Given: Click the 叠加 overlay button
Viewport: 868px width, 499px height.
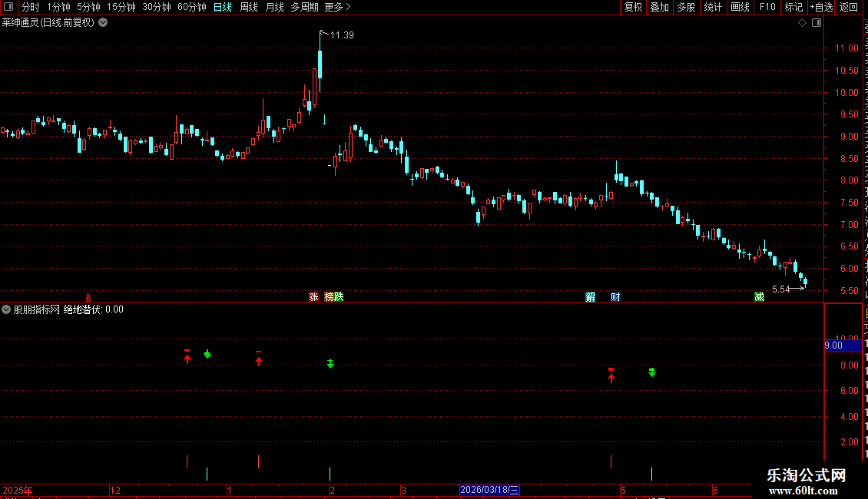Looking at the screenshot, I should point(659,7).
